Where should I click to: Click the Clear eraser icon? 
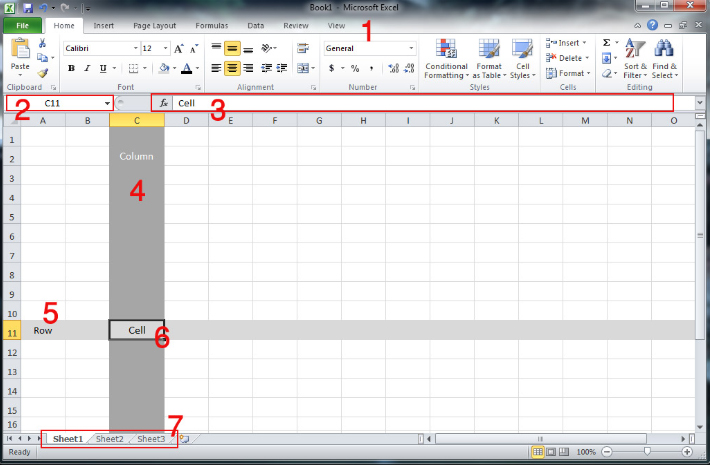pos(607,73)
